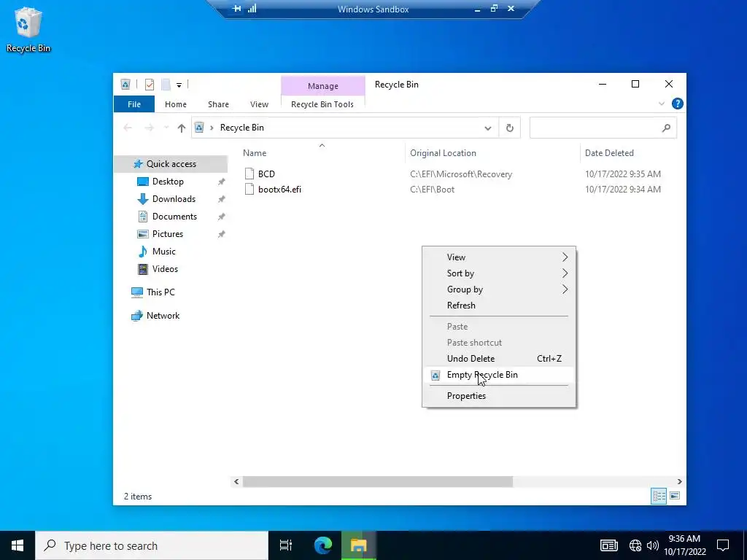This screenshot has height=560, width=747.
Task: Open the recent locations dropdown arrow
Action: click(x=166, y=128)
